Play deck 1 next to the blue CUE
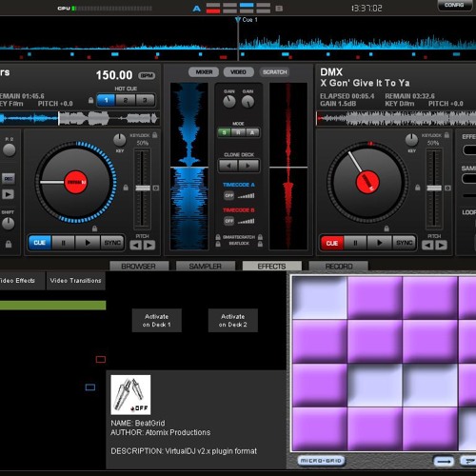 88,243
